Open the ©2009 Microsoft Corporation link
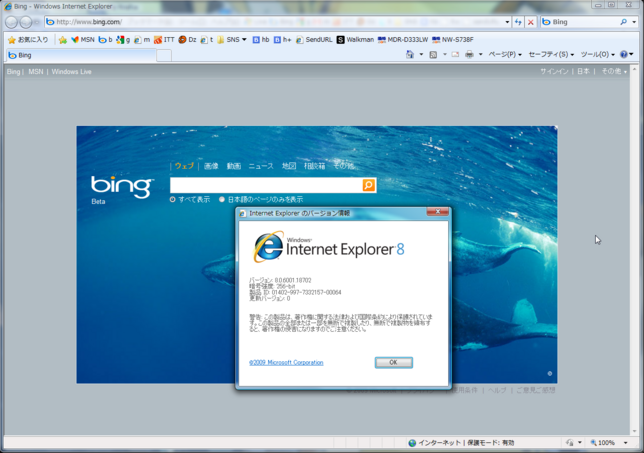The width and height of the screenshot is (644, 453). (286, 363)
